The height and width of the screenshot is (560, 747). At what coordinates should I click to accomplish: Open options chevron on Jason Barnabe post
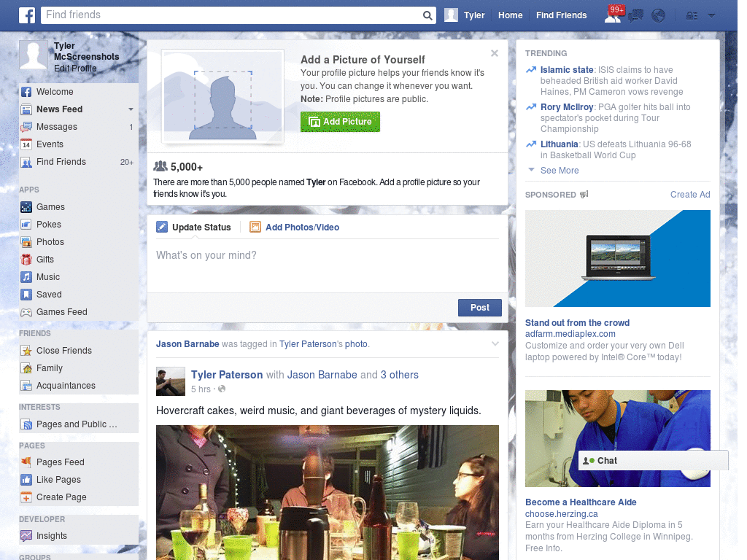[495, 344]
